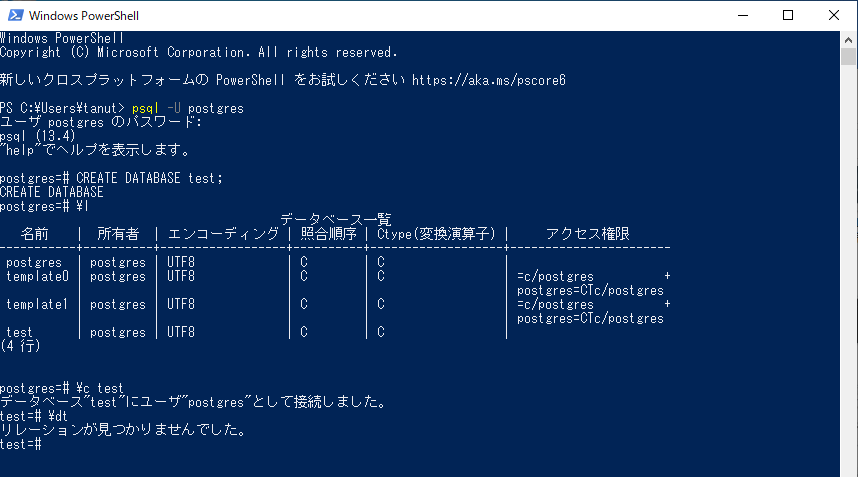Click template1 in the database list
The height and width of the screenshot is (477, 858).
(x=38, y=304)
